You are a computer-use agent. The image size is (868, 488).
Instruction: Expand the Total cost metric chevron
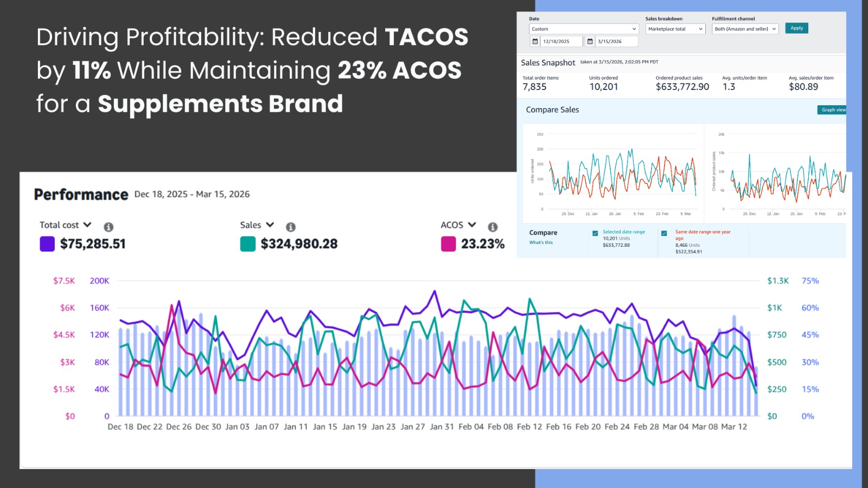pyautogui.click(x=87, y=224)
